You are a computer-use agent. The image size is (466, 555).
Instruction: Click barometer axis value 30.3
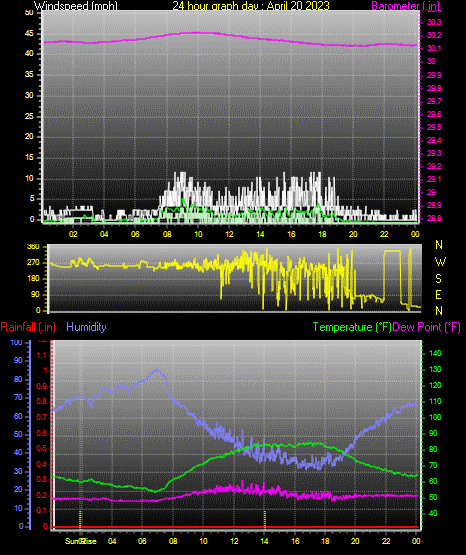[434, 22]
